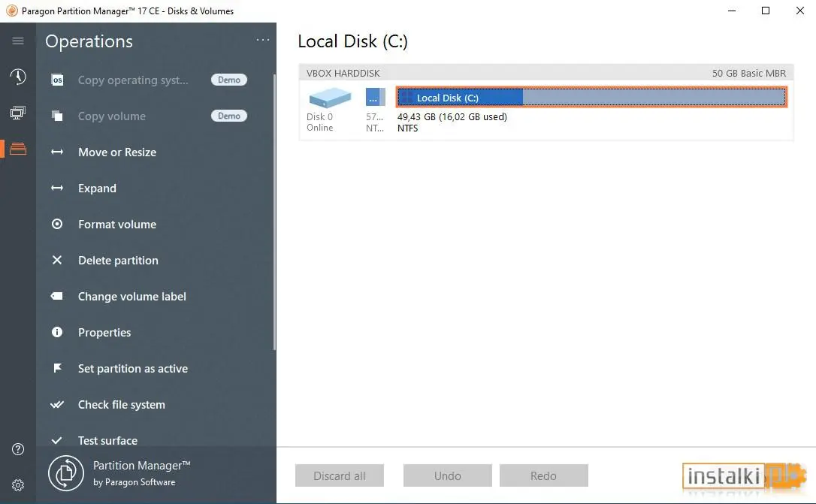The width and height of the screenshot is (816, 504).
Task: Click the Properties info icon
Action: [x=57, y=332]
